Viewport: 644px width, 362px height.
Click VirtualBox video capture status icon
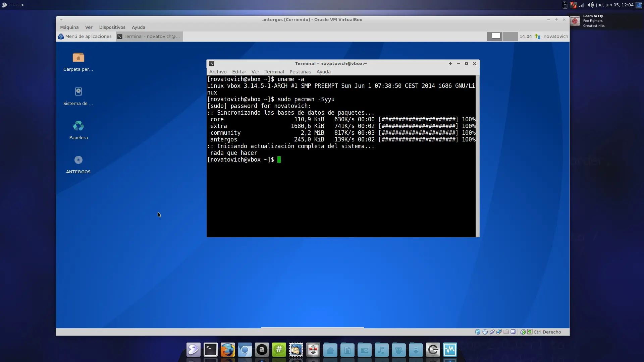point(513,332)
